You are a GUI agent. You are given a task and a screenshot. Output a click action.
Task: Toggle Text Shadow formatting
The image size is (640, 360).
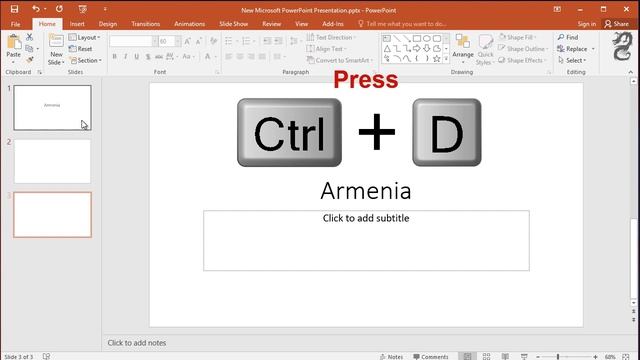[x=148, y=56]
